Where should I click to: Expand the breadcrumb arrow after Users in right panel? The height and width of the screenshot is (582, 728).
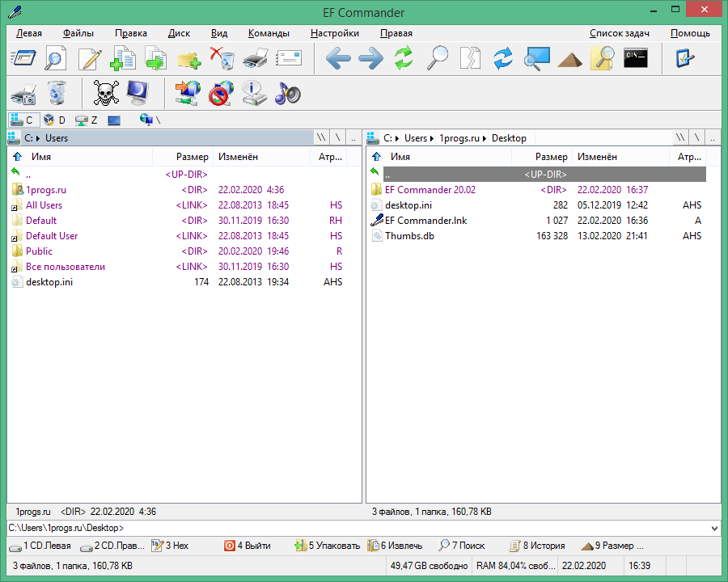pyautogui.click(x=433, y=138)
